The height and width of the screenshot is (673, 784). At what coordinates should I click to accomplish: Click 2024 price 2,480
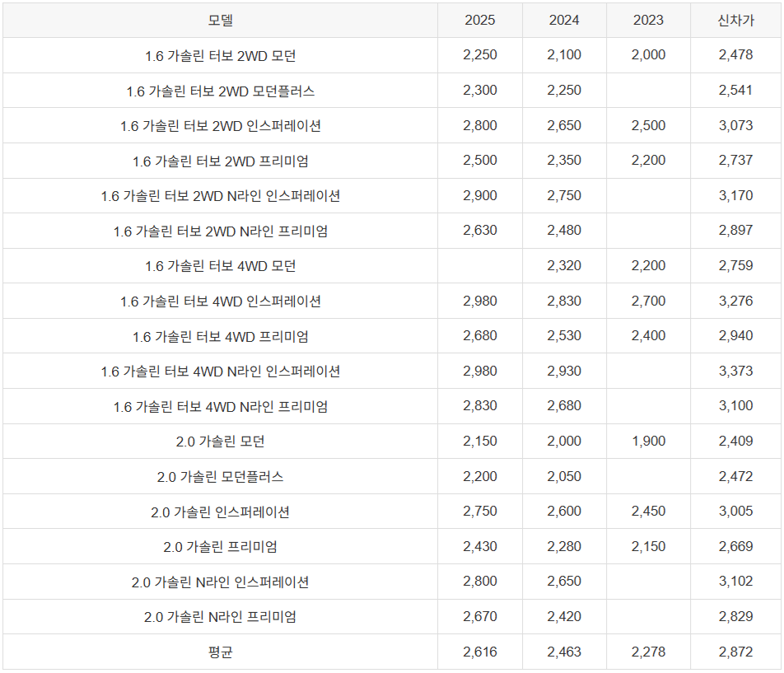(564, 230)
